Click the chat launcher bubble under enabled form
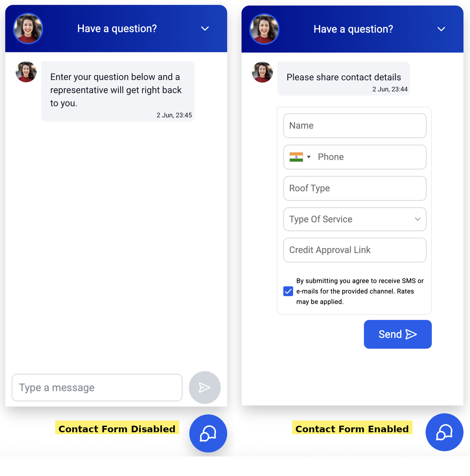Viewport: 470px width, 476px height. 444,432
